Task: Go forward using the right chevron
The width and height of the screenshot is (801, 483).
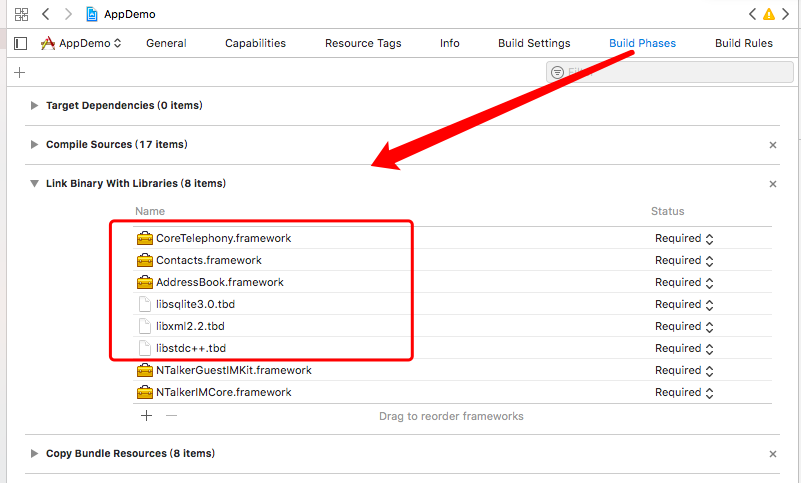Action: tap(68, 15)
